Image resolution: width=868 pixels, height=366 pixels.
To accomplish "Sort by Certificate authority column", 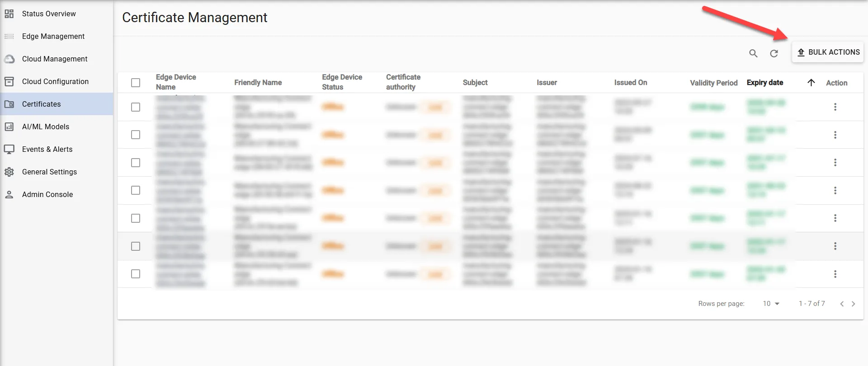I will [x=403, y=82].
